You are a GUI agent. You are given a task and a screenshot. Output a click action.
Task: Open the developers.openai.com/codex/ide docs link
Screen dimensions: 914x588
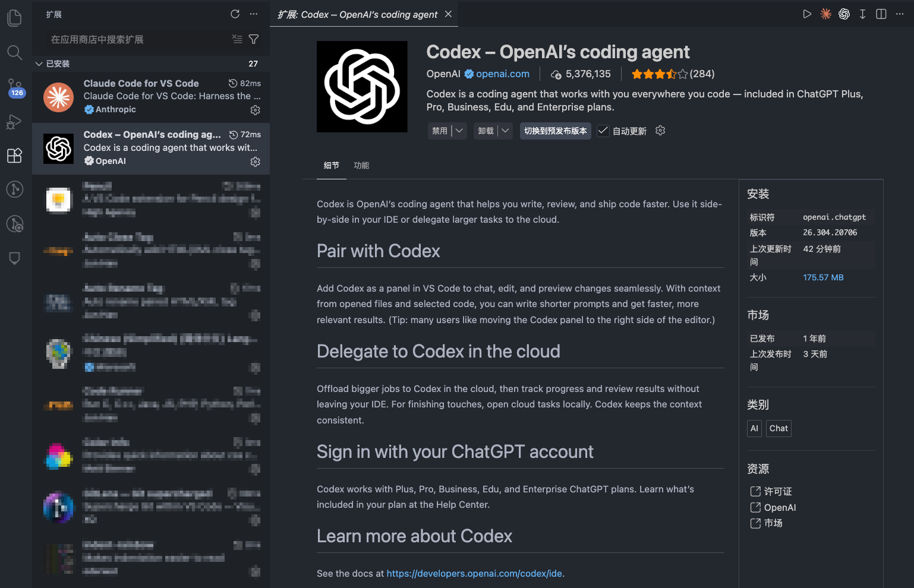474,574
